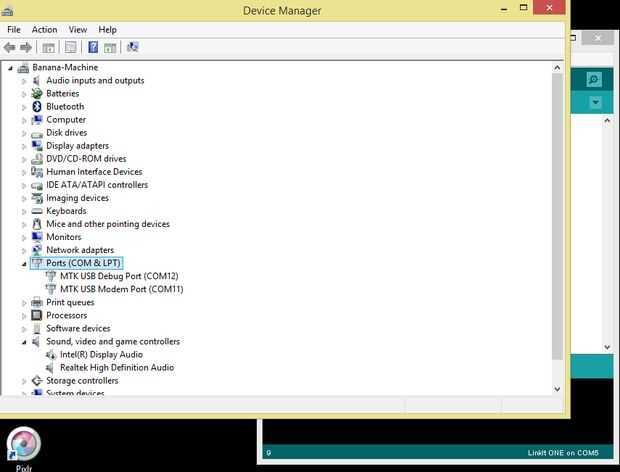Open the desktop disc shortcut icon
The width and height of the screenshot is (620, 472).
click(24, 444)
